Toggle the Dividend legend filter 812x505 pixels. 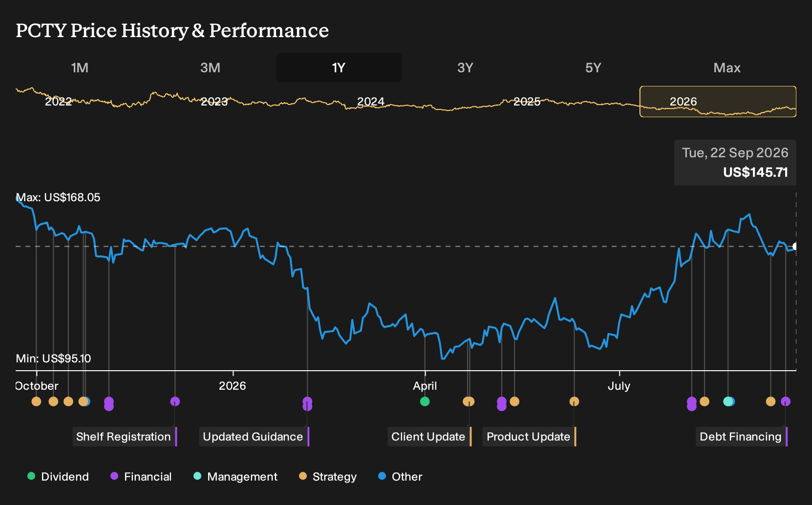point(58,477)
